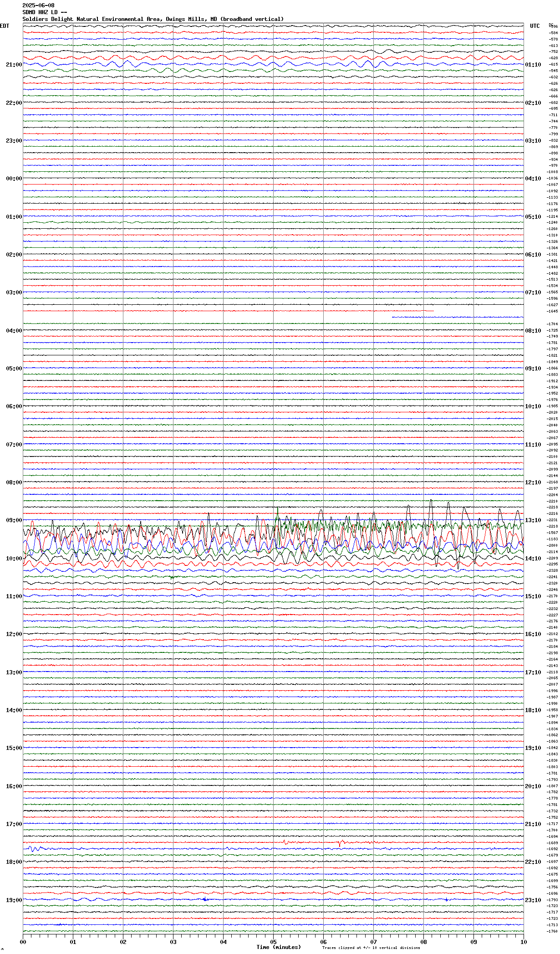Click the 08:10 UTC hour label
Image resolution: width=560 pixels, height=954 pixels.
(x=533, y=331)
